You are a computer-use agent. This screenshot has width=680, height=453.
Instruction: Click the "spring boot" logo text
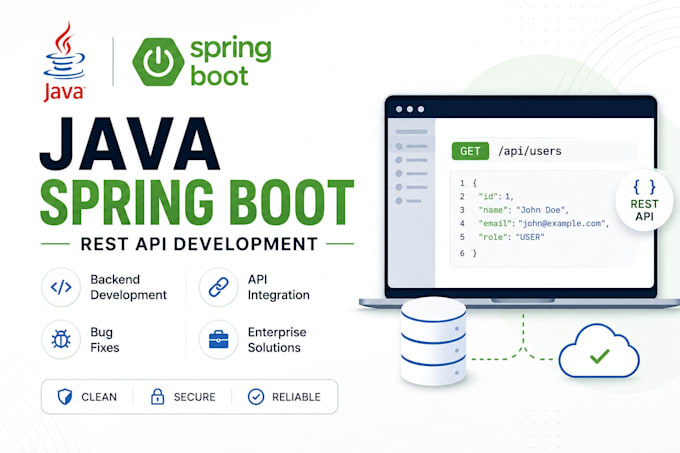click(x=231, y=62)
